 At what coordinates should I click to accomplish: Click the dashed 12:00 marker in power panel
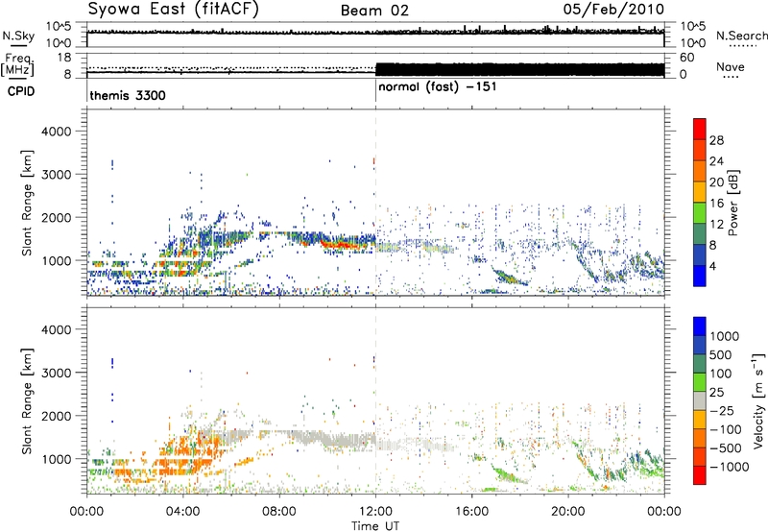375,203
